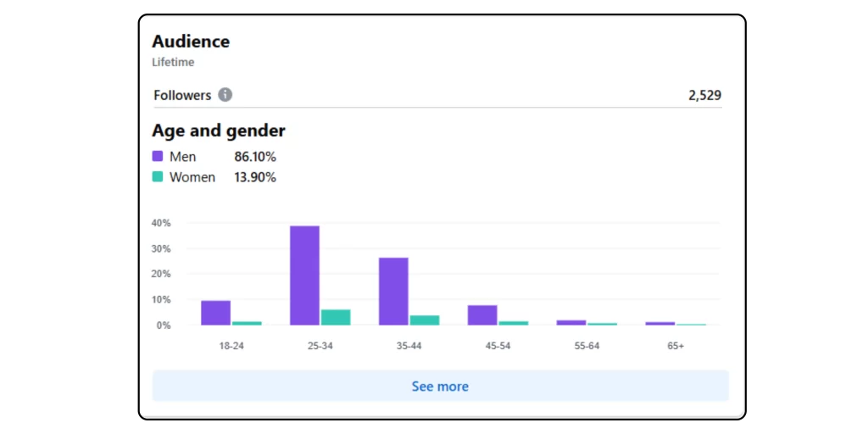Click the 65+ age axis label
Screen dimensions: 868x434
tap(675, 346)
